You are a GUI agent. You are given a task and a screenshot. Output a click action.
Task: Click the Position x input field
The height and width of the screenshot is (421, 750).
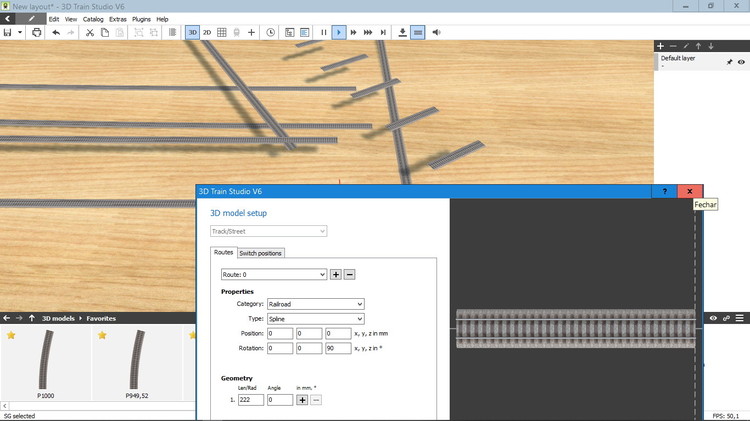(280, 333)
